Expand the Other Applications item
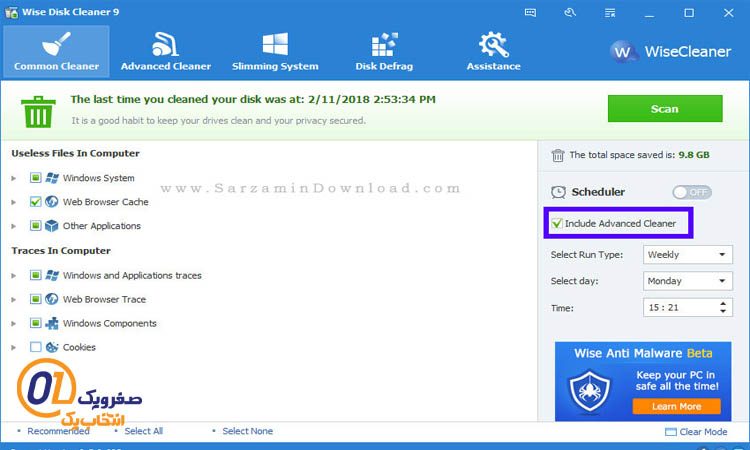 click(x=14, y=226)
